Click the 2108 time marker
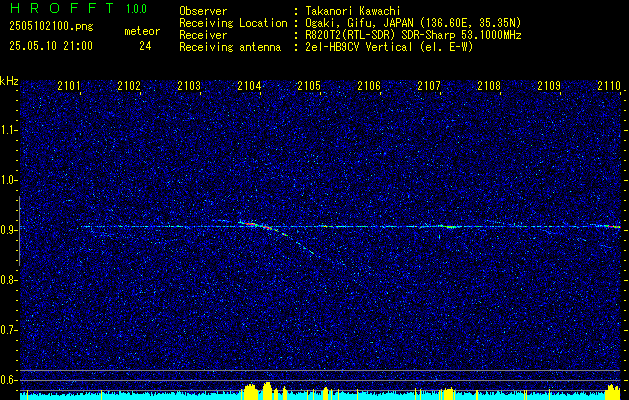The width and height of the screenshot is (629, 400). pos(489,86)
